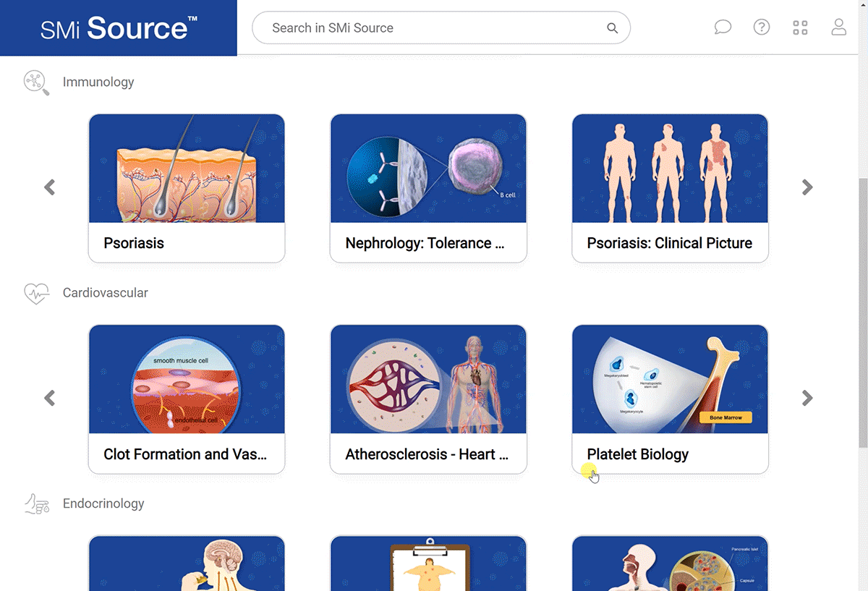The height and width of the screenshot is (591, 868).
Task: Open the apps grid icon
Action: click(x=800, y=27)
